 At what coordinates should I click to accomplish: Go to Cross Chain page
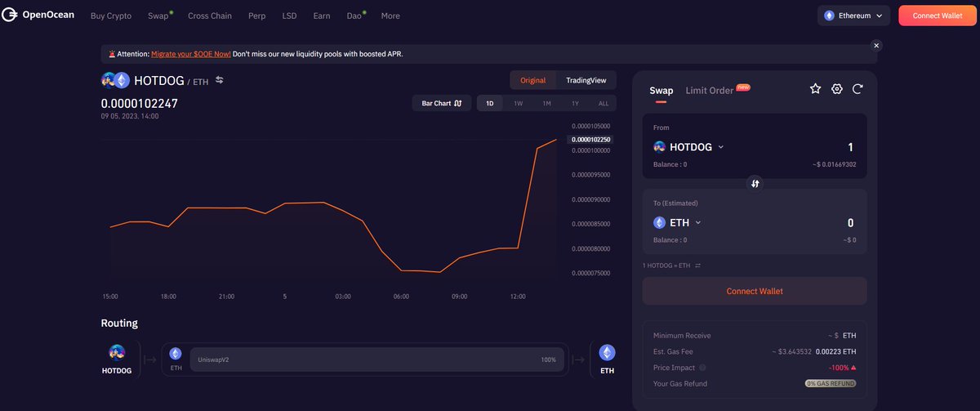pos(210,16)
